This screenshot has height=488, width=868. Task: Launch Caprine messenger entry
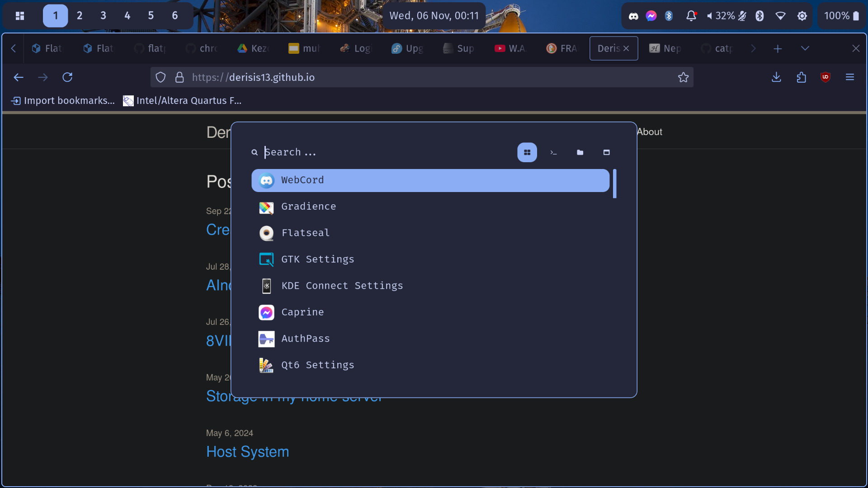(x=302, y=312)
